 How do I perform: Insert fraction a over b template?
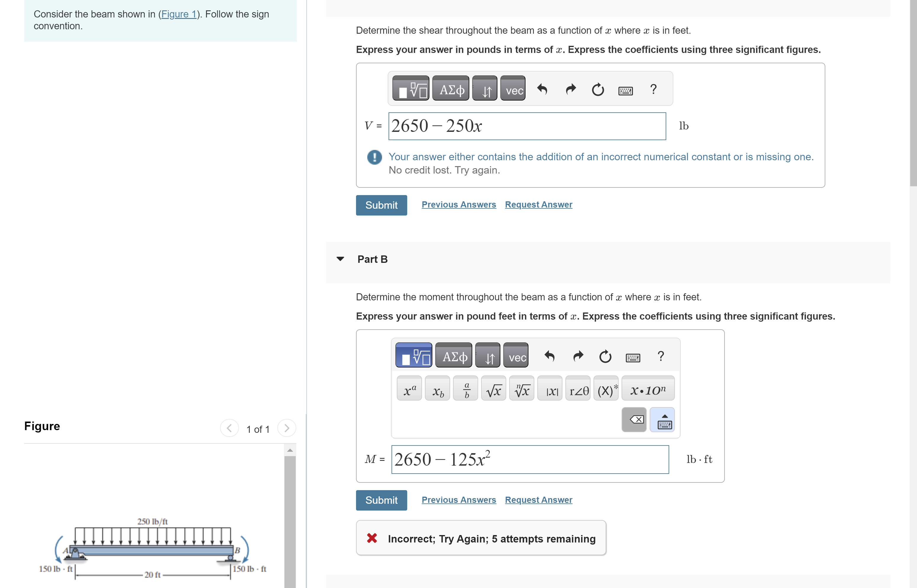click(x=465, y=389)
